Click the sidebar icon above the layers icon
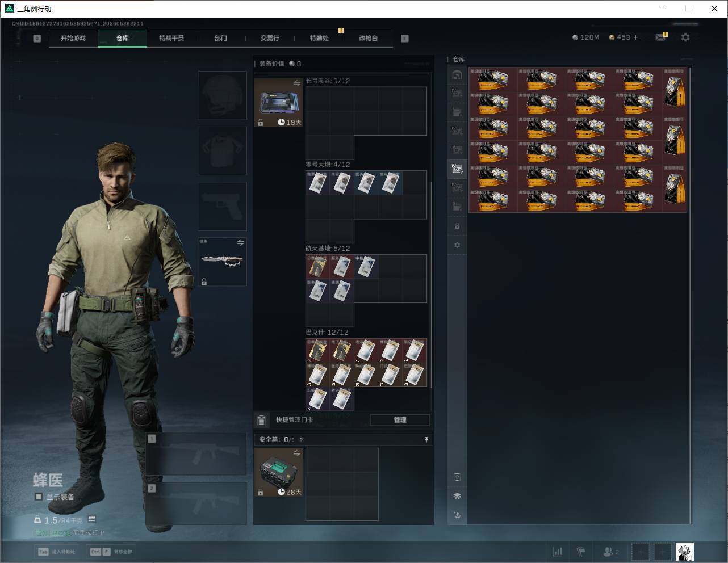Screen dimensions: 728x563 click(x=457, y=477)
